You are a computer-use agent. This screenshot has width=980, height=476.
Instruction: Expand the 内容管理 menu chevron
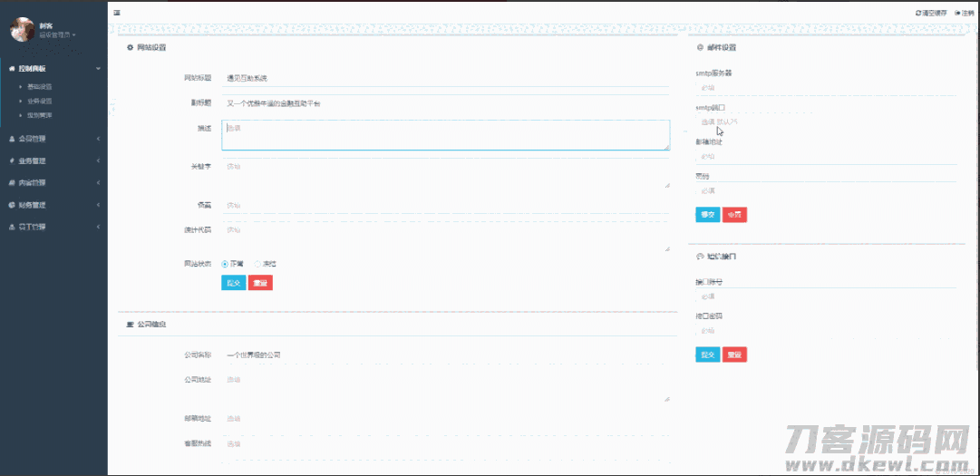click(x=98, y=183)
